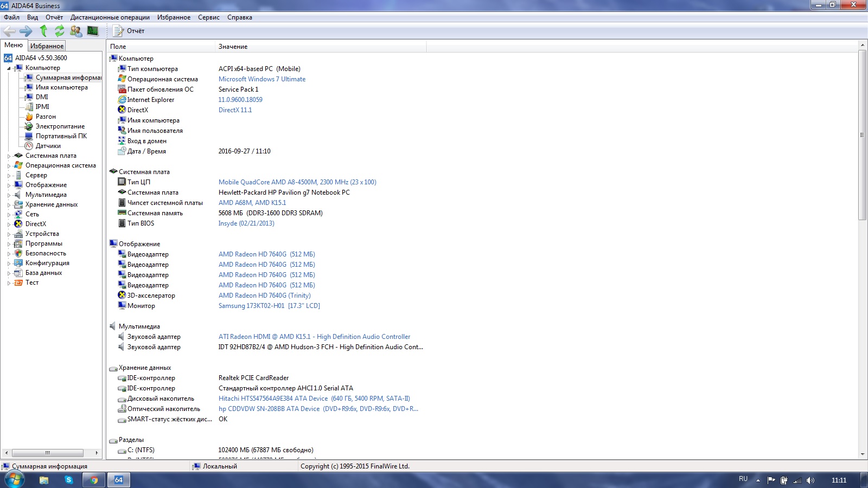Viewport: 868px width, 488px height.
Task: Open AMD A68M, AMD K15.1 chipset link
Action: click(x=252, y=203)
